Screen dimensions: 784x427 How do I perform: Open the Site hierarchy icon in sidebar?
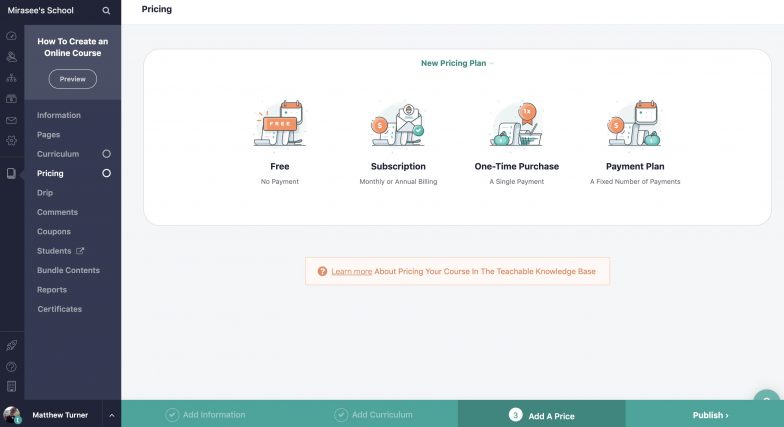[x=12, y=78]
